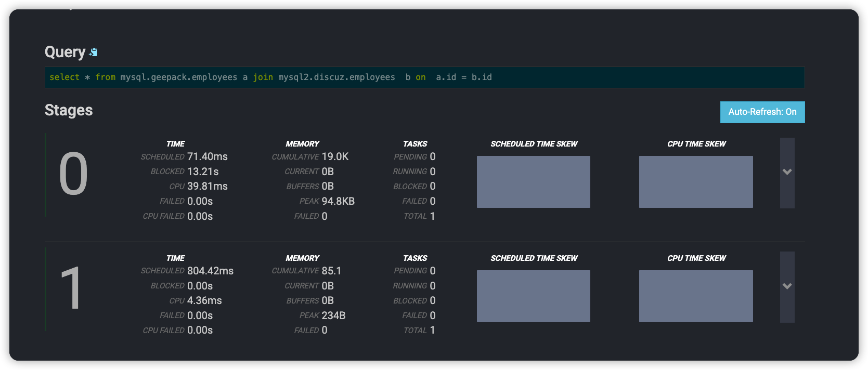
Task: Click the Query section heading
Action: (65, 52)
